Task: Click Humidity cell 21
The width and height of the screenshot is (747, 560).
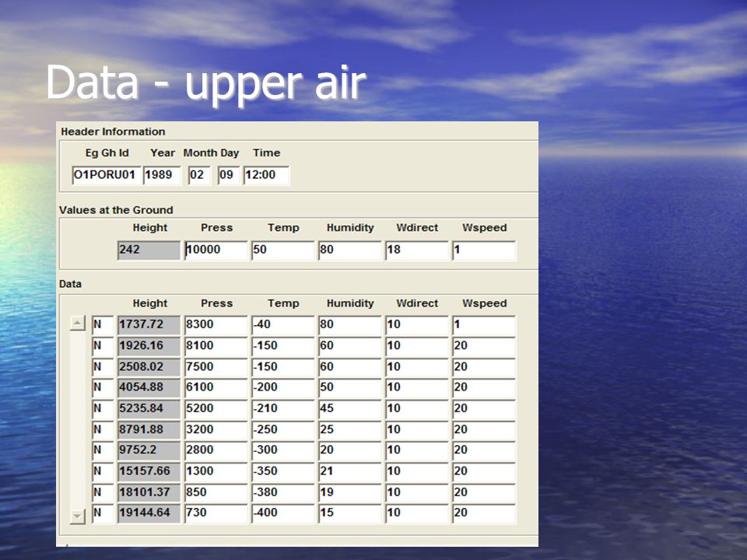Action: pyautogui.click(x=350, y=471)
